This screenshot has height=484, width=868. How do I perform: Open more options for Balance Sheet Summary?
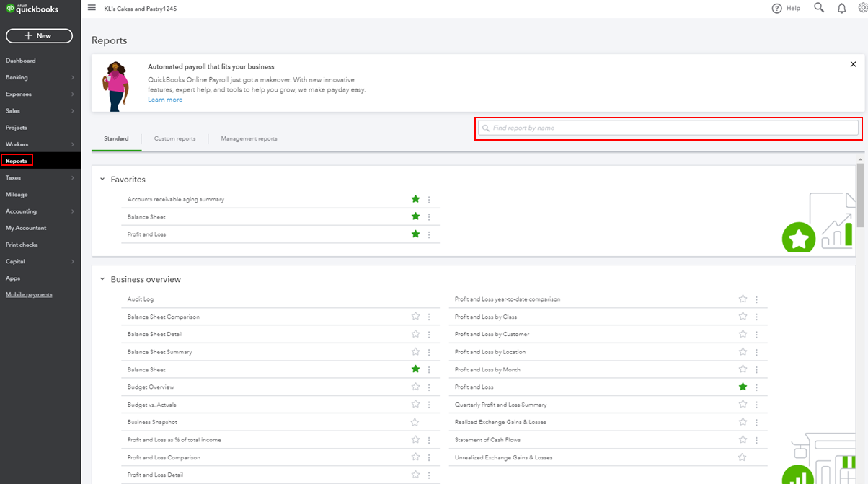[x=429, y=352]
